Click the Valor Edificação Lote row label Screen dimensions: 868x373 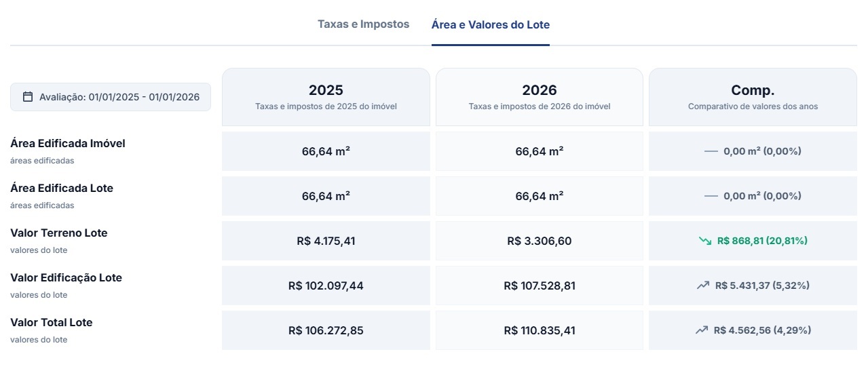[x=66, y=278]
